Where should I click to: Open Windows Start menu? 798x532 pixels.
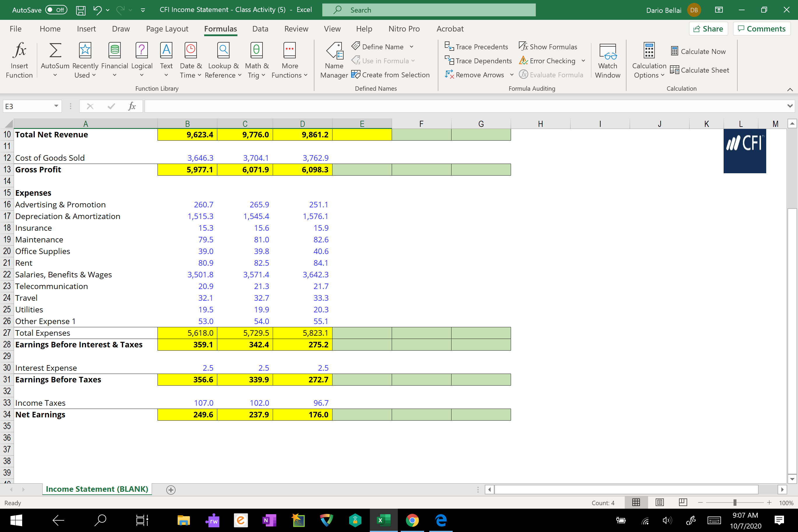16,520
